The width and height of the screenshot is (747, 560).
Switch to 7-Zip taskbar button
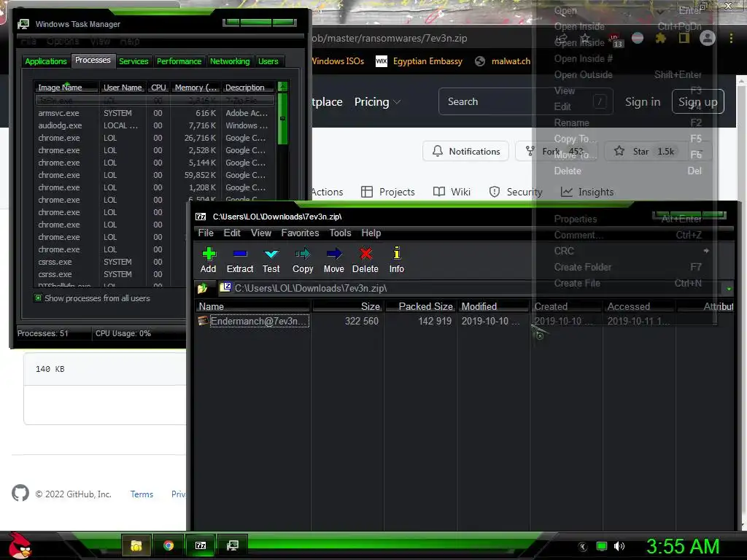201,545
